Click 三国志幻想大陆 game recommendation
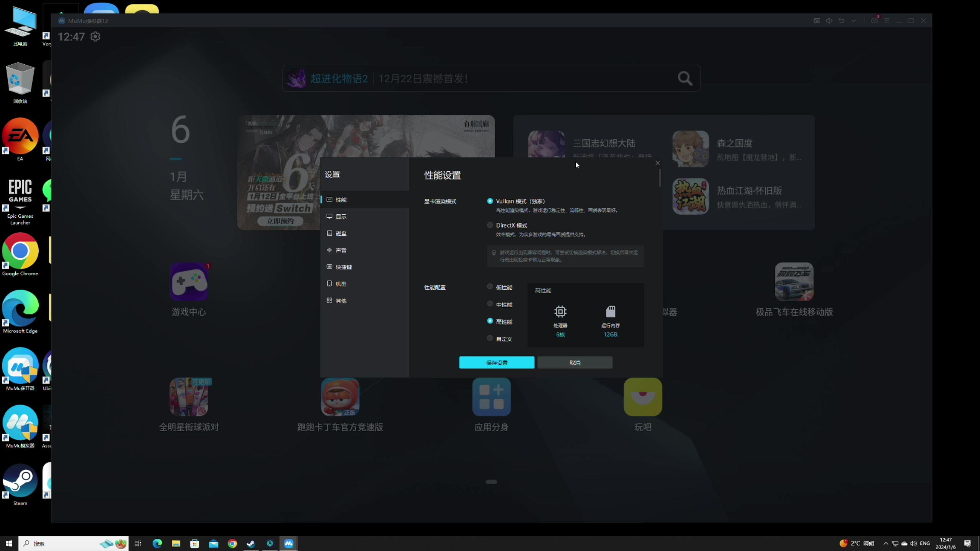 [x=591, y=145]
